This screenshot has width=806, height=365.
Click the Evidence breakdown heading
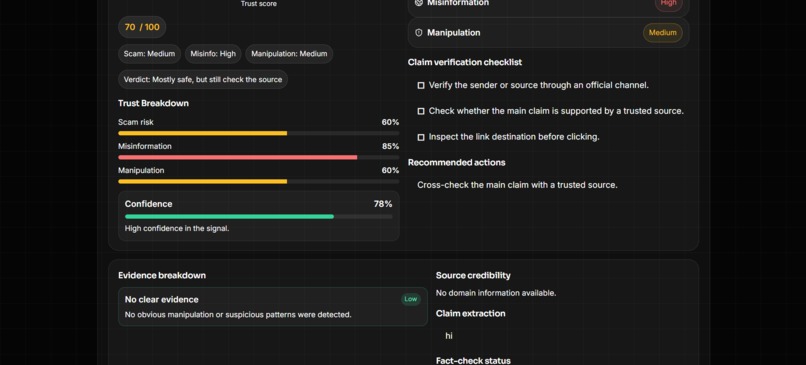coord(162,276)
